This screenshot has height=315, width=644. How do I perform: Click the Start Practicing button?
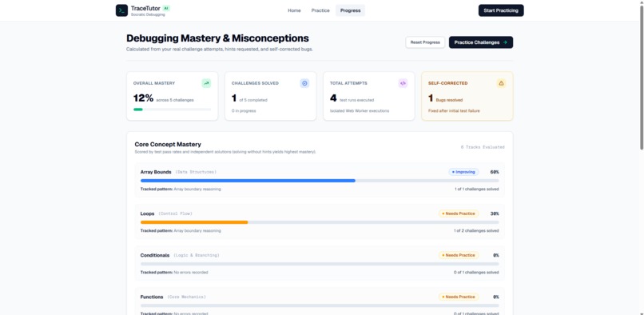[x=501, y=10]
